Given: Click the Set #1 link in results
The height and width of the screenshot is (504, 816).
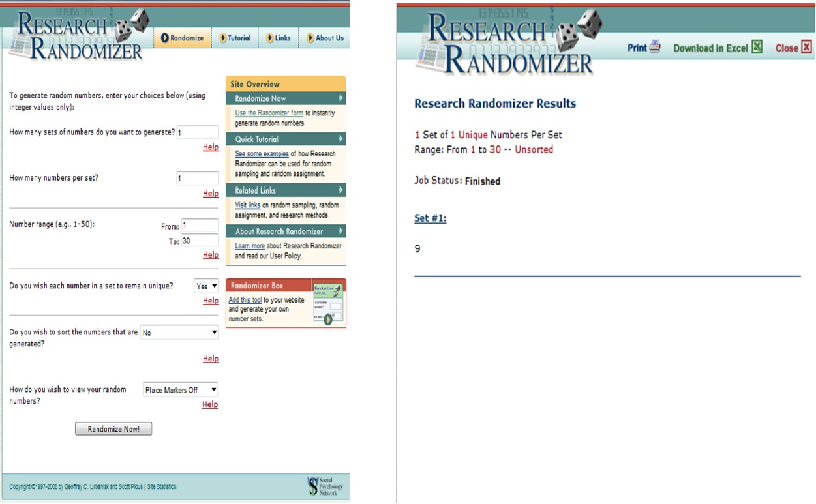Looking at the screenshot, I should point(431,218).
